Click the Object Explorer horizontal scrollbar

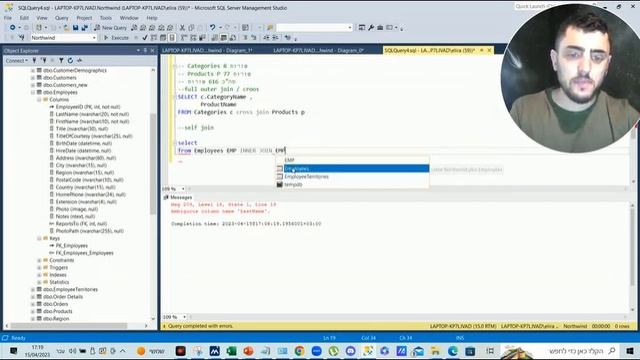(69, 326)
